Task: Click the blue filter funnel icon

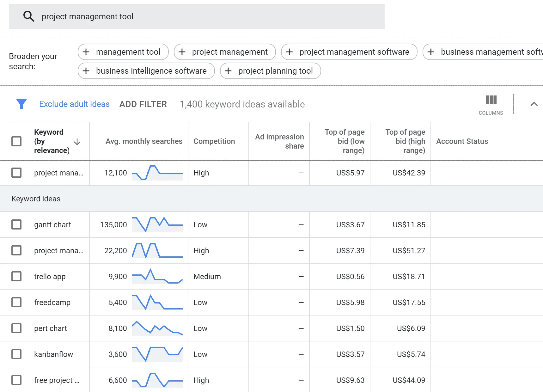Action: coord(21,104)
